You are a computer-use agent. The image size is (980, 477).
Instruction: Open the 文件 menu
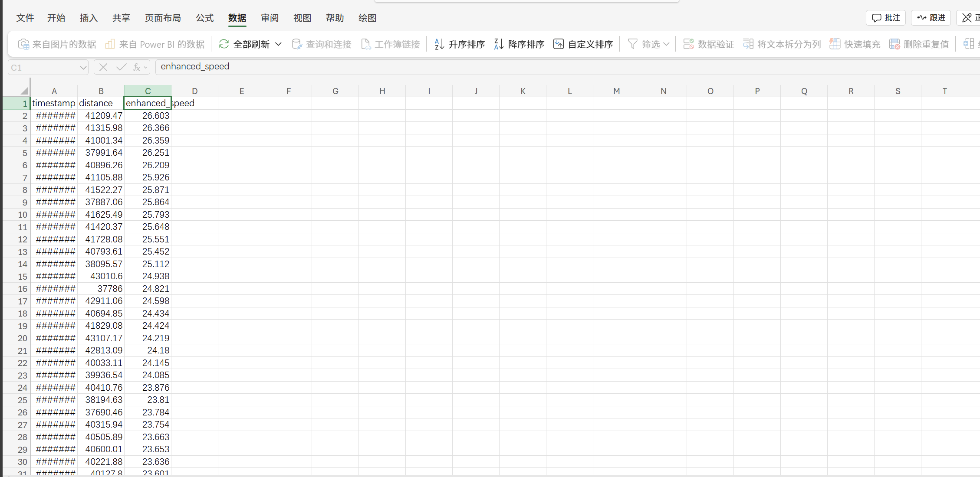click(25, 18)
